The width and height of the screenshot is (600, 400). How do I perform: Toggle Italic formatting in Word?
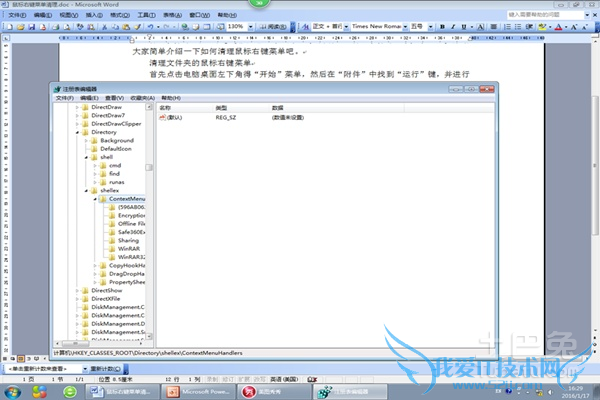click(x=453, y=27)
